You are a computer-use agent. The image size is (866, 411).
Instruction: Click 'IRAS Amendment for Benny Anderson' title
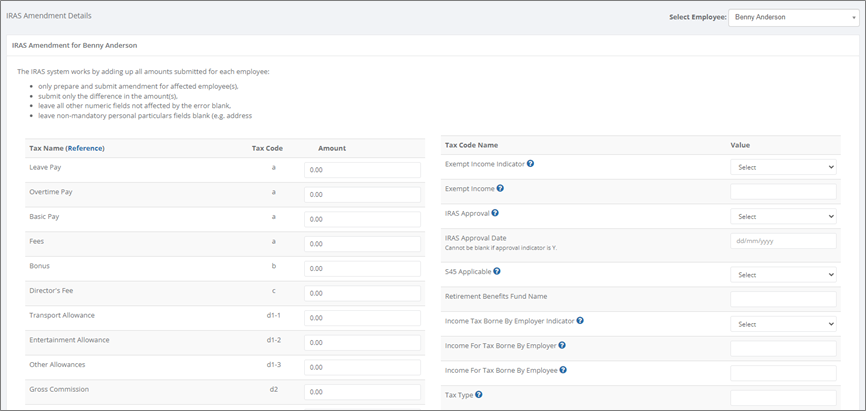coord(75,46)
